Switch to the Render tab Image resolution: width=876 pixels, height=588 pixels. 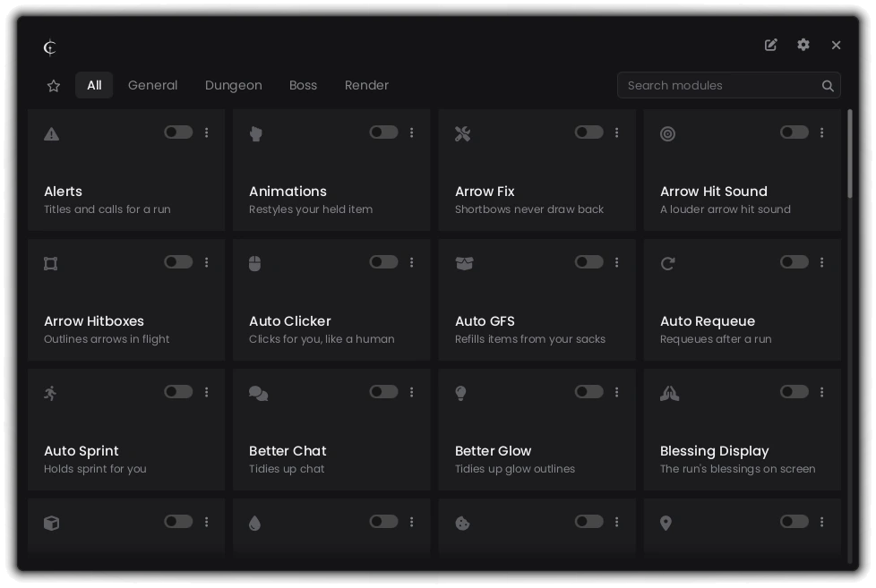[366, 85]
